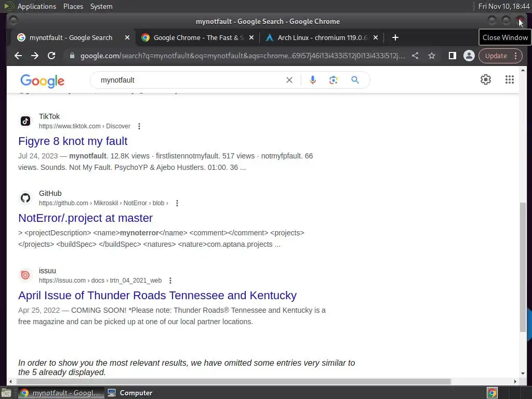Go back to the previous page

(x=18, y=56)
